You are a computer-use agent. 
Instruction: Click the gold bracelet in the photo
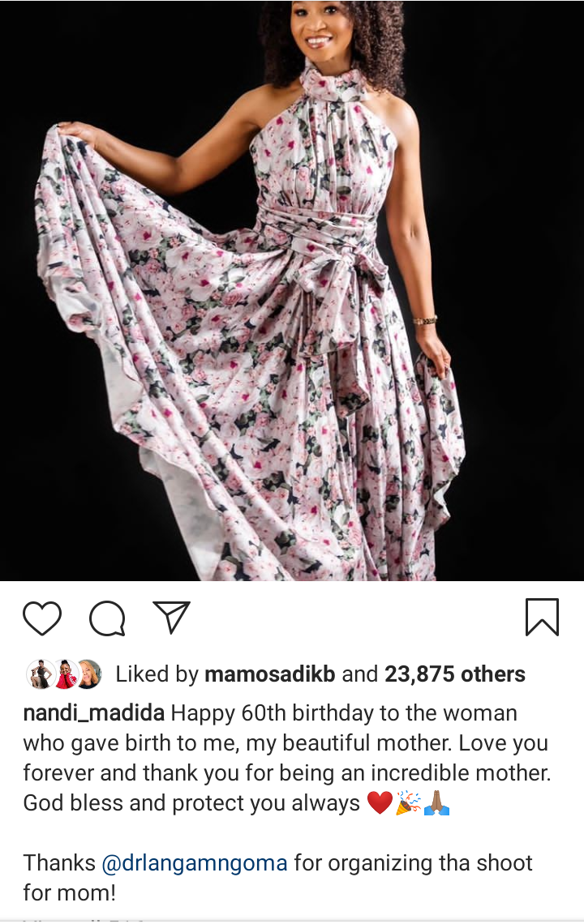tap(425, 321)
